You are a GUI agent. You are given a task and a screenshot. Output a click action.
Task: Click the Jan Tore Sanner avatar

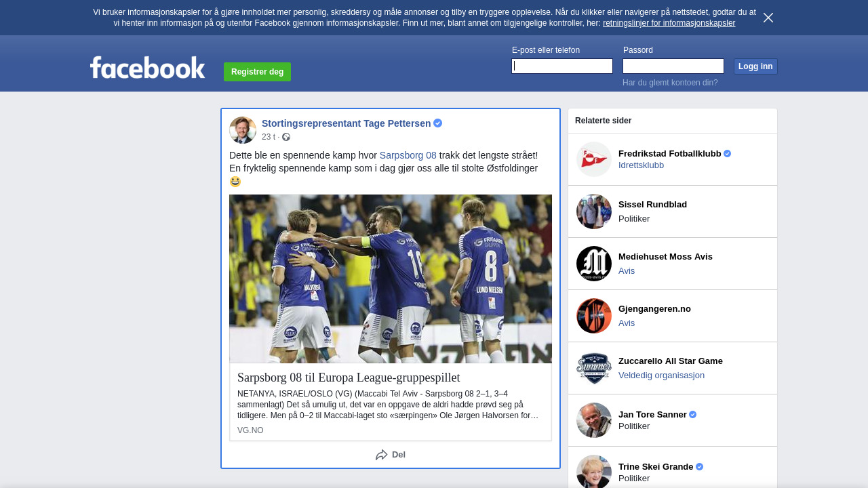coord(594,420)
